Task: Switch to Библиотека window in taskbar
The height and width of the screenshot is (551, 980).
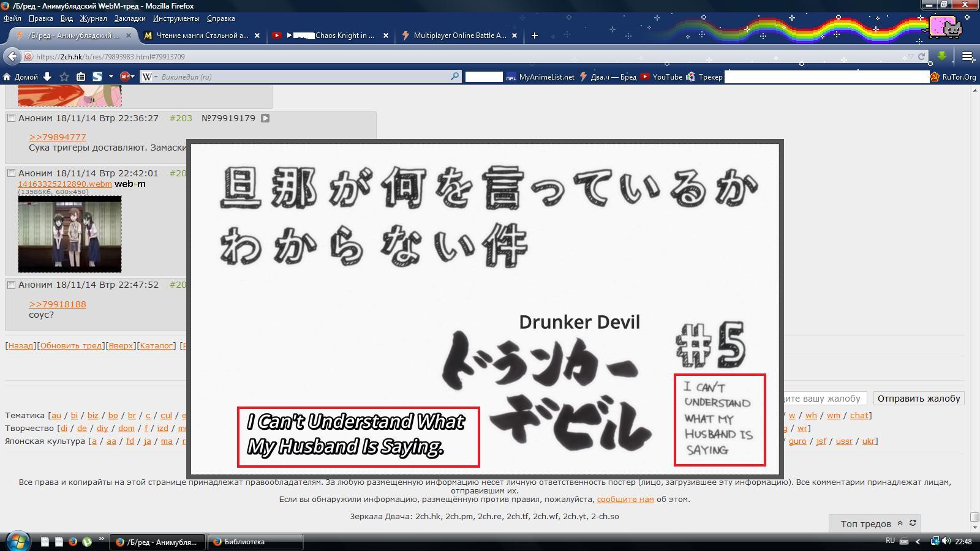Action: tap(255, 542)
